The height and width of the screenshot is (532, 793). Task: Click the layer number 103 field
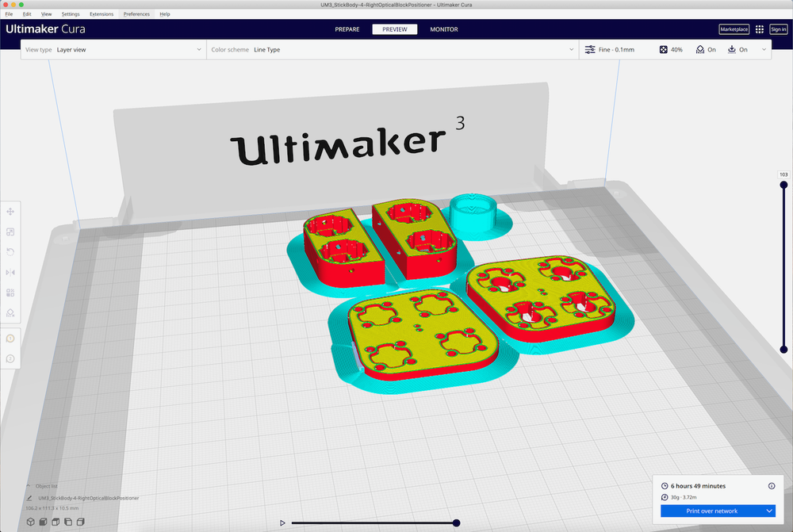click(783, 174)
